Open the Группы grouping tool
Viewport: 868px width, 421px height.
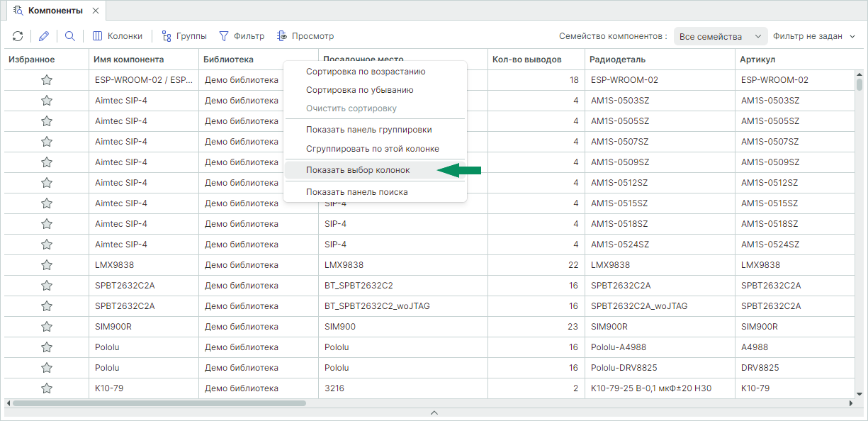click(x=184, y=36)
